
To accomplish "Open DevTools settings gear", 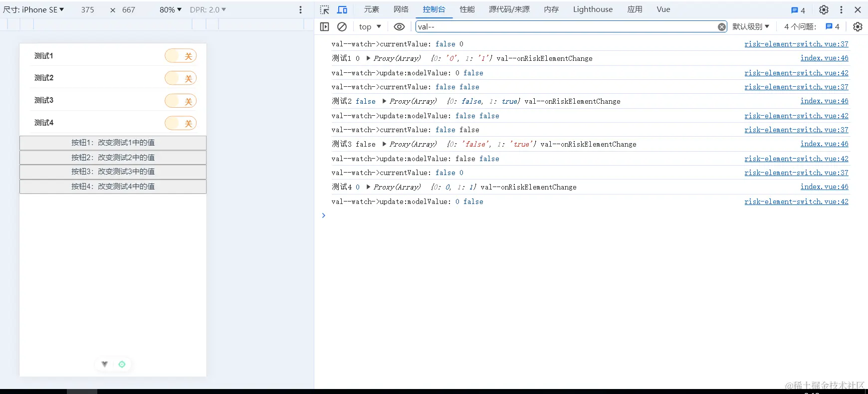I will 824,10.
